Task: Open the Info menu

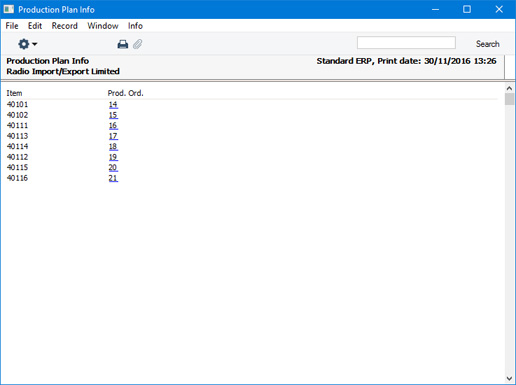Action: (x=135, y=26)
